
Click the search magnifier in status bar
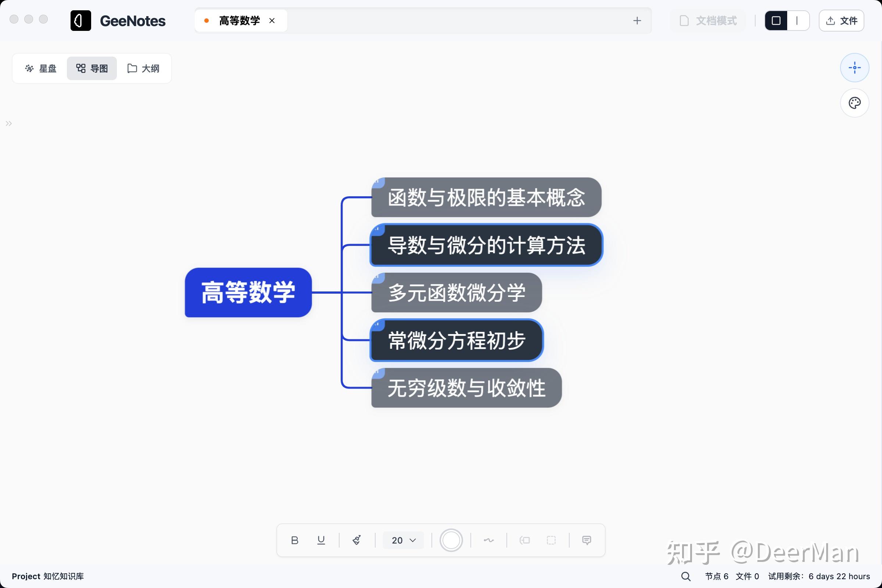[x=685, y=576]
